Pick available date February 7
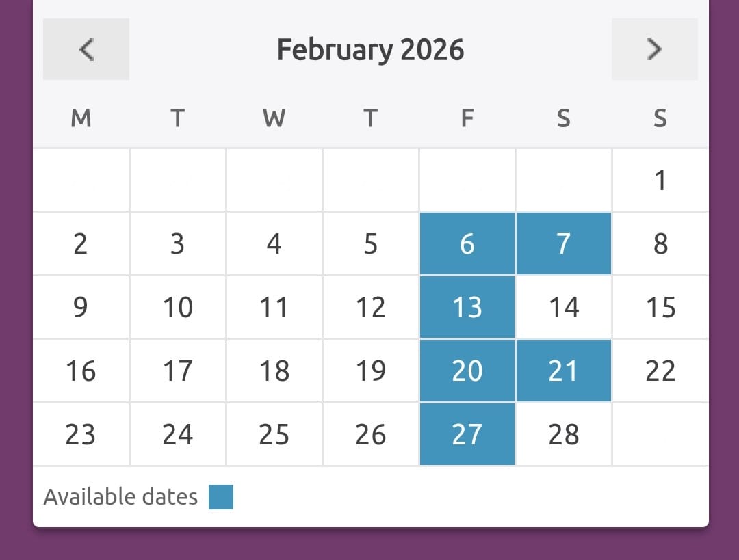Viewport: 739px width, 560px height. pos(563,243)
